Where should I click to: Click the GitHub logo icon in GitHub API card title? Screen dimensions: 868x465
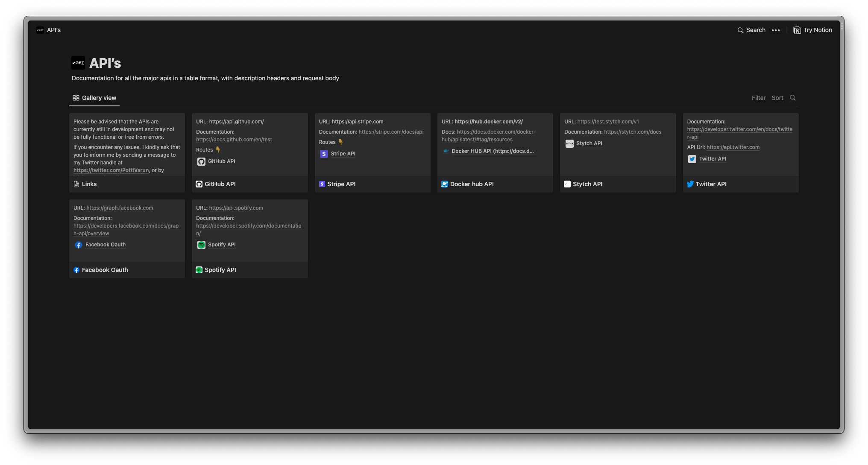point(199,184)
